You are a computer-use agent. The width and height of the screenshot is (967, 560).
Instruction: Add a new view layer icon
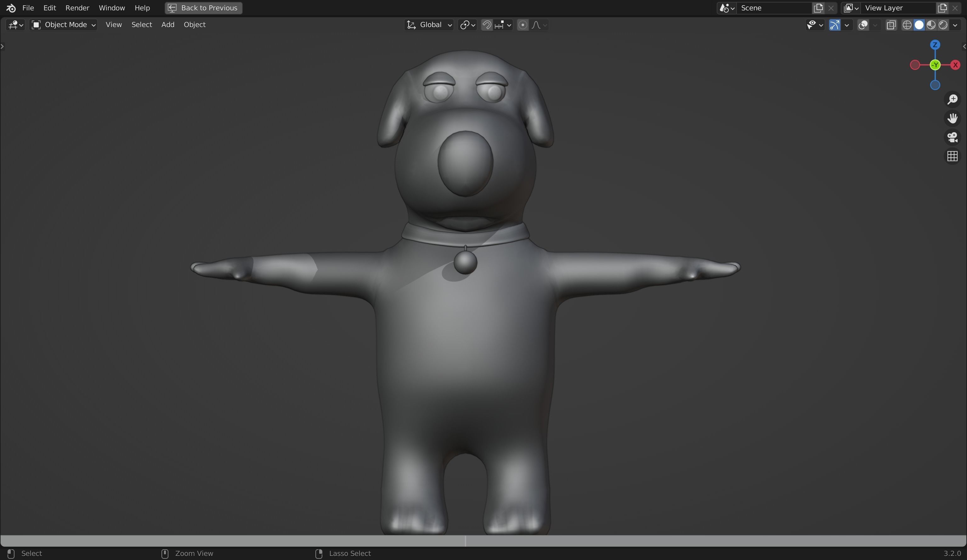[942, 8]
